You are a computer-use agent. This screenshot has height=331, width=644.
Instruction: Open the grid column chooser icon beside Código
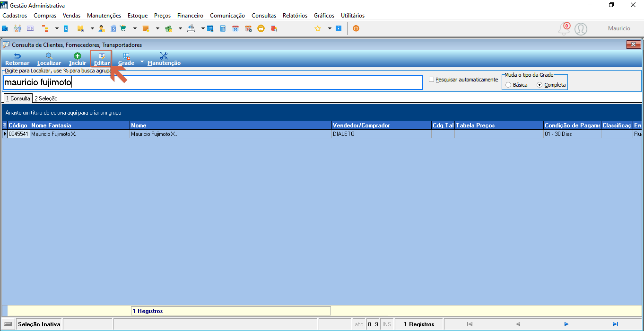(5, 125)
